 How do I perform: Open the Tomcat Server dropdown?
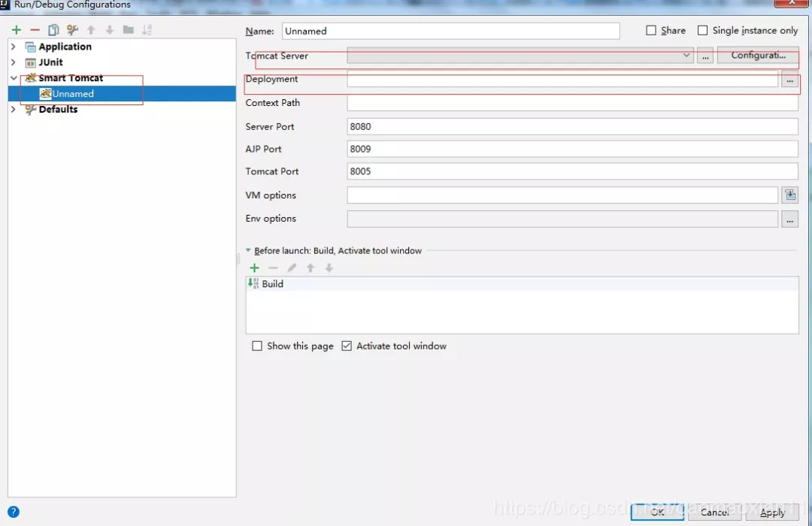click(520, 56)
